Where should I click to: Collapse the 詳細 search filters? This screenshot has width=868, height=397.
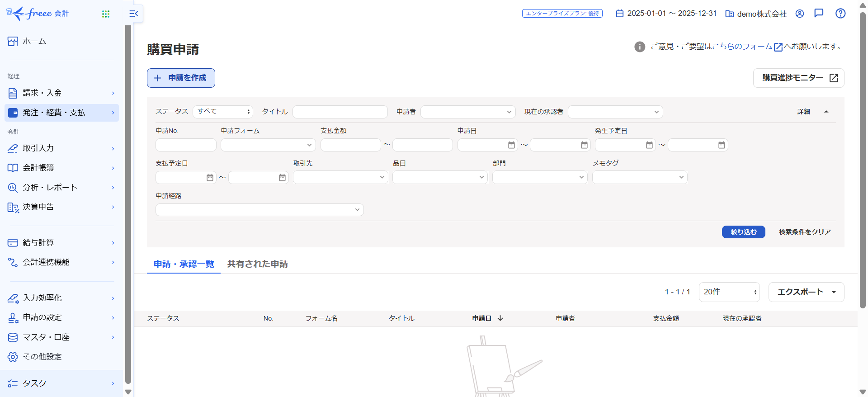point(813,112)
